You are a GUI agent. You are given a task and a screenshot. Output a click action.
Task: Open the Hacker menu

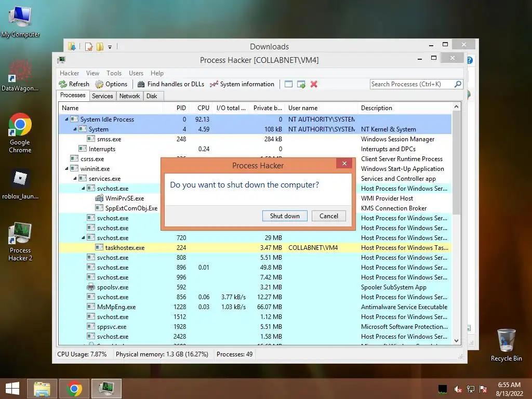point(69,73)
